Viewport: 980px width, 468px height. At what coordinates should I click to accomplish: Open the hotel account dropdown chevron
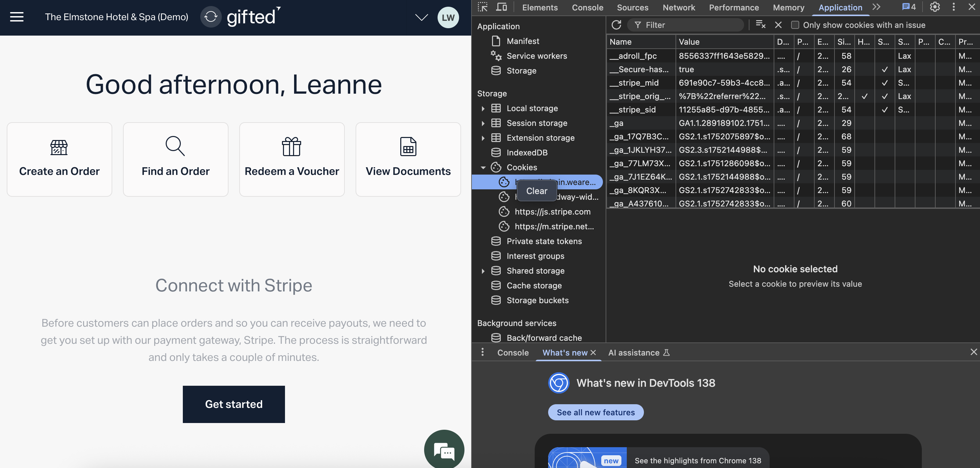(421, 17)
